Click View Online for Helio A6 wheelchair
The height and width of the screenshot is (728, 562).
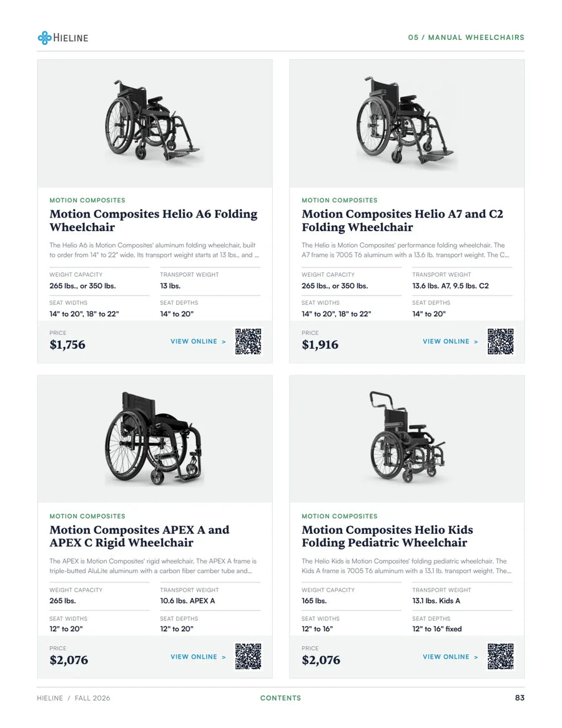point(198,341)
